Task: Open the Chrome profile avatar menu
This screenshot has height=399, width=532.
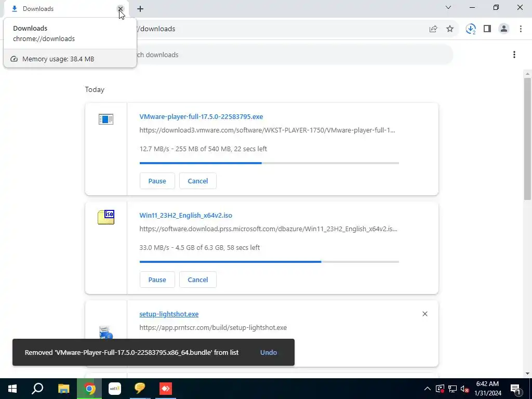Action: point(504,29)
